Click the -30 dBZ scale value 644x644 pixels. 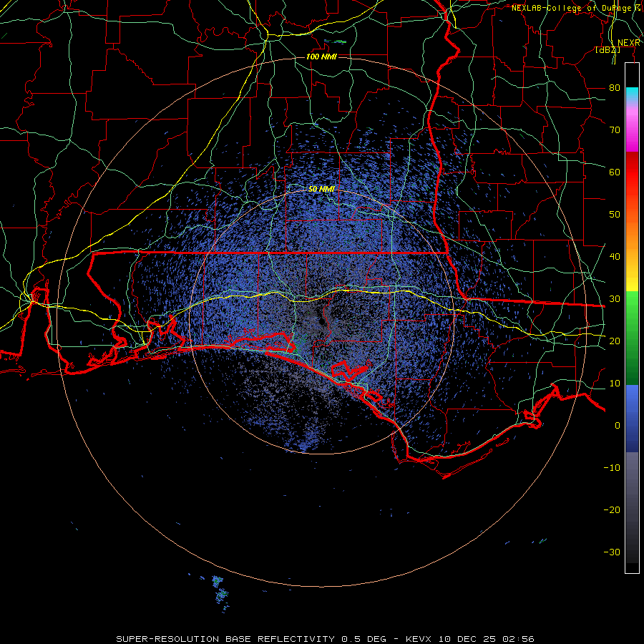point(612,552)
